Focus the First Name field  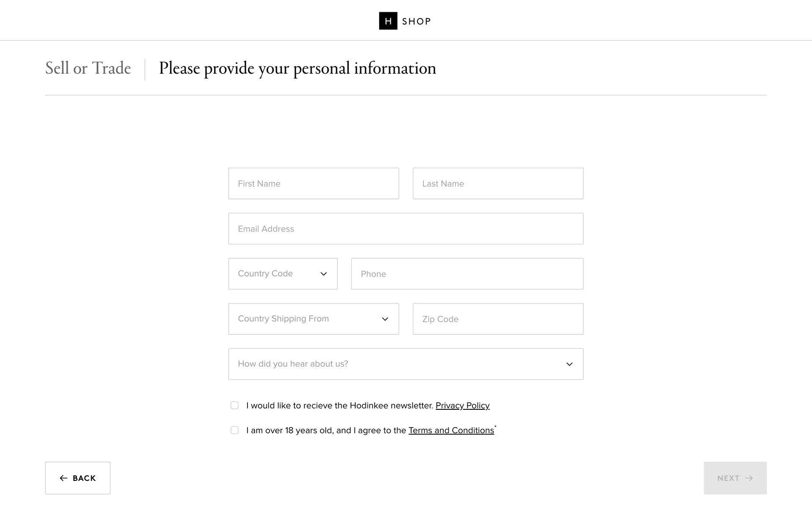point(313,184)
